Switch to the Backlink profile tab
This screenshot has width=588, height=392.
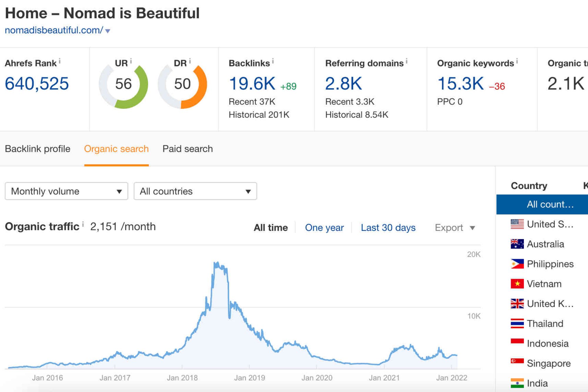[38, 149]
